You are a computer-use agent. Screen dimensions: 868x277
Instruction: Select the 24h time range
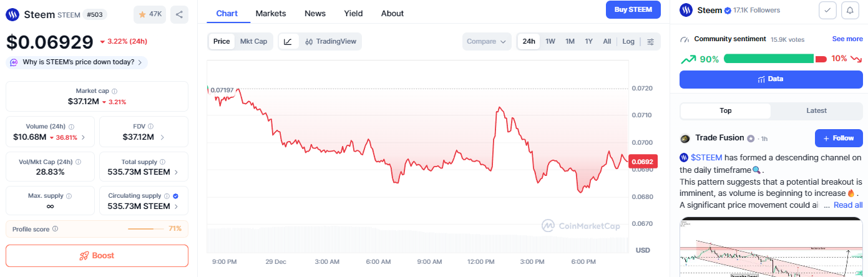tap(529, 42)
